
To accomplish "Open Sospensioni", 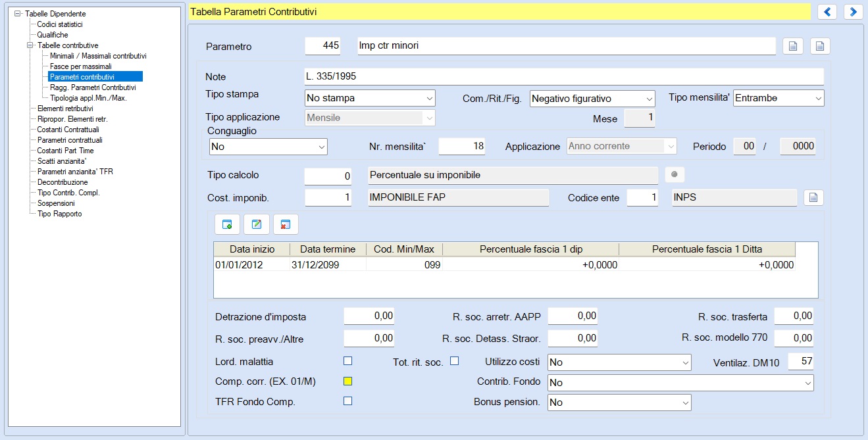I will pos(56,203).
